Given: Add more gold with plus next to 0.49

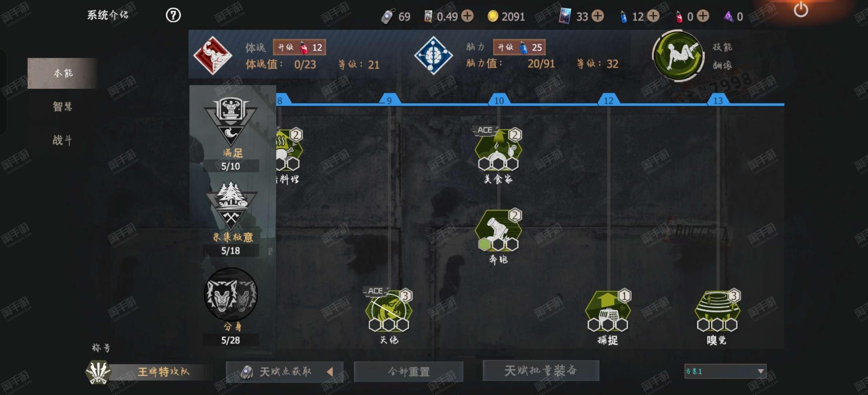Looking at the screenshot, I should [467, 16].
